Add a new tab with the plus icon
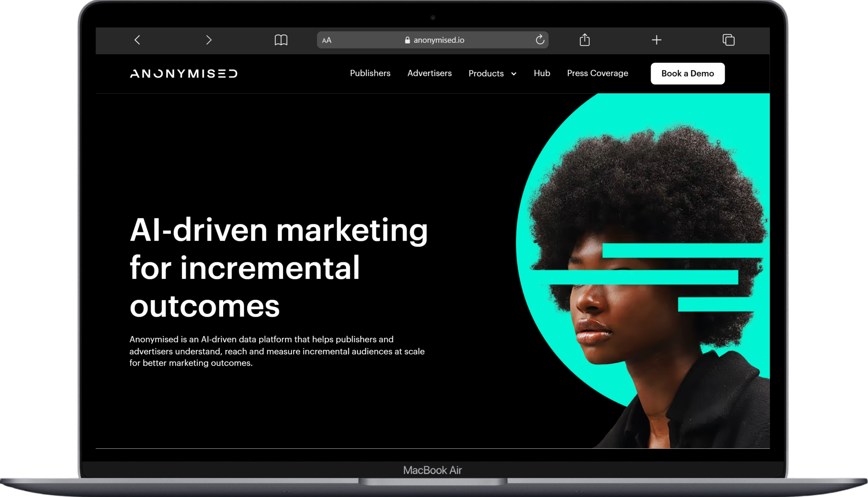The height and width of the screenshot is (497, 868). pyautogui.click(x=656, y=40)
